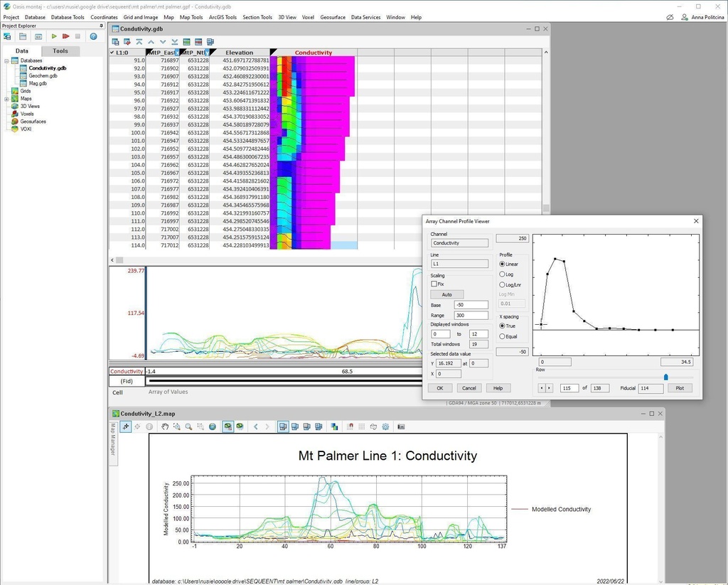Go to next line with down-chevron icon

click(x=162, y=42)
